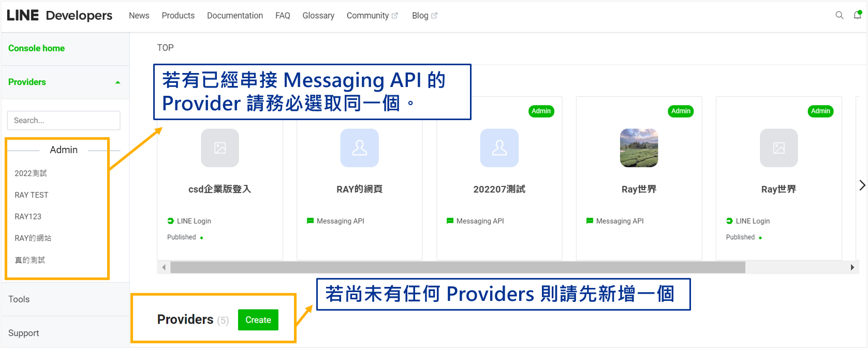
Task: Focus the provider Search input field
Action: pos(64,120)
